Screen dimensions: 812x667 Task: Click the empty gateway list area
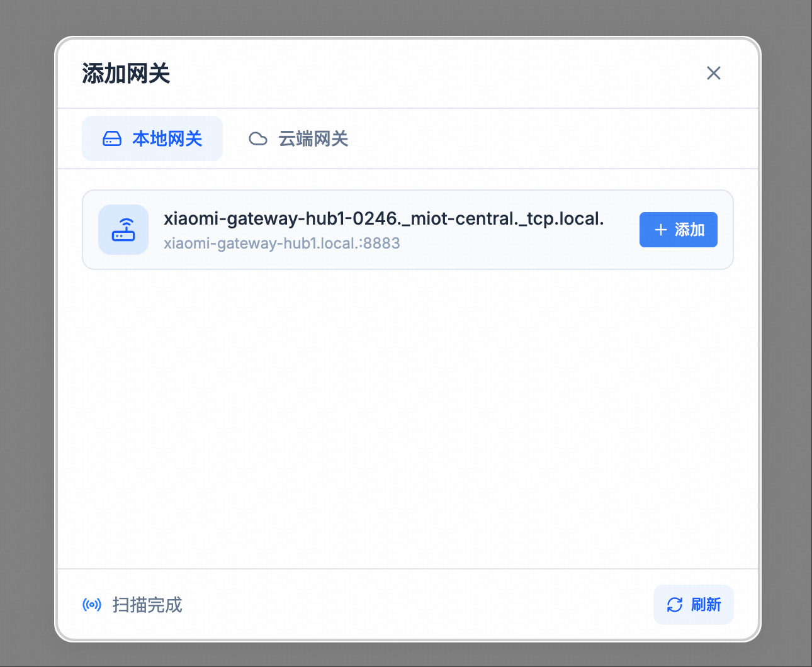point(408,409)
